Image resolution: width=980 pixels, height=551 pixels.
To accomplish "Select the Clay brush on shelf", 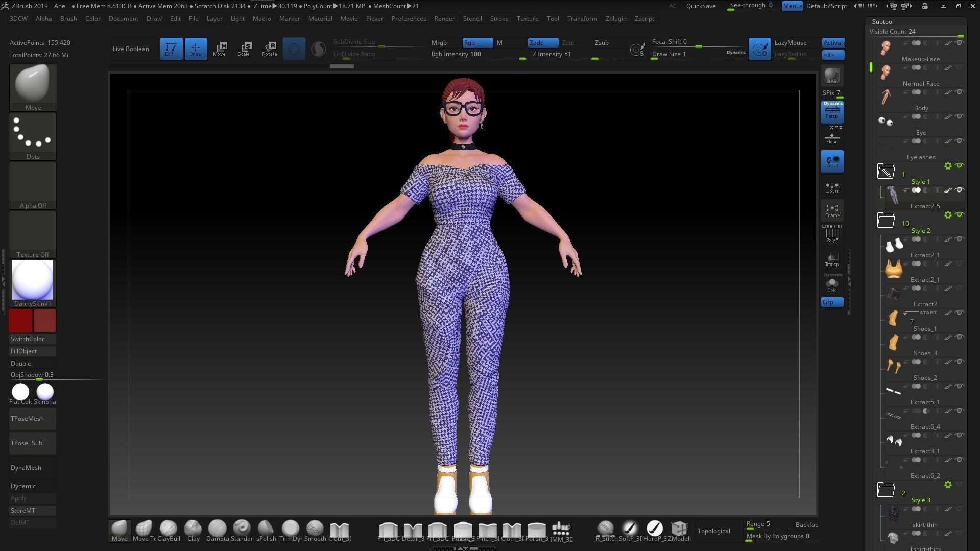I will (193, 531).
